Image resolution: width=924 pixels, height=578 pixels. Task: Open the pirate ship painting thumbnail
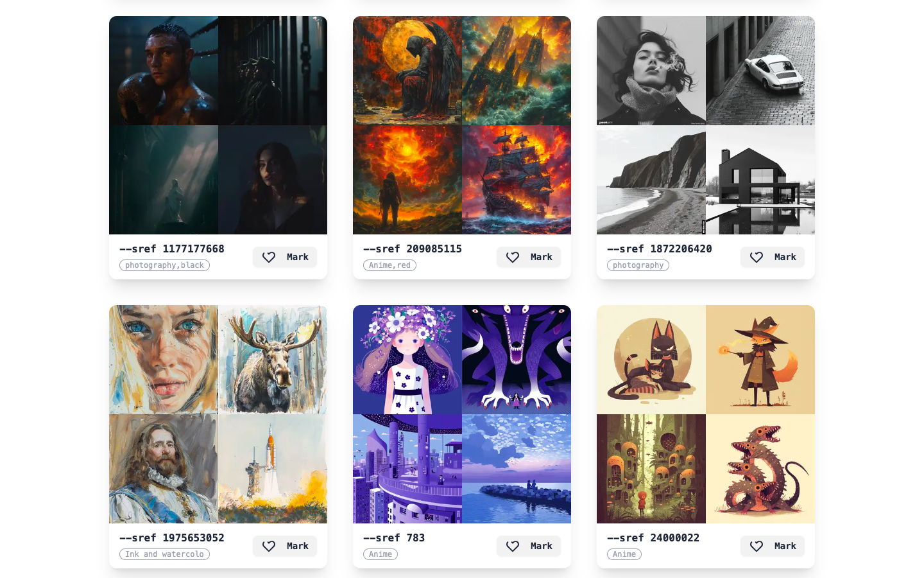517,180
